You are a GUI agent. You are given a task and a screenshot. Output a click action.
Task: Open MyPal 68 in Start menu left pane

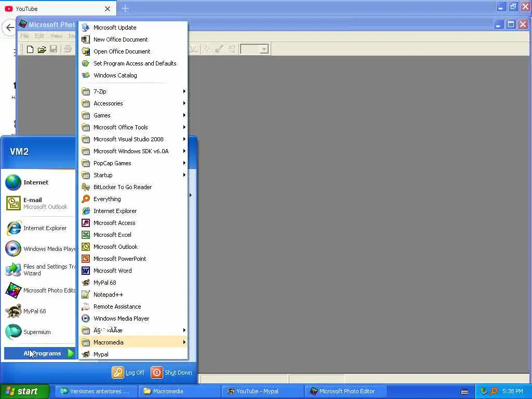tap(39, 311)
